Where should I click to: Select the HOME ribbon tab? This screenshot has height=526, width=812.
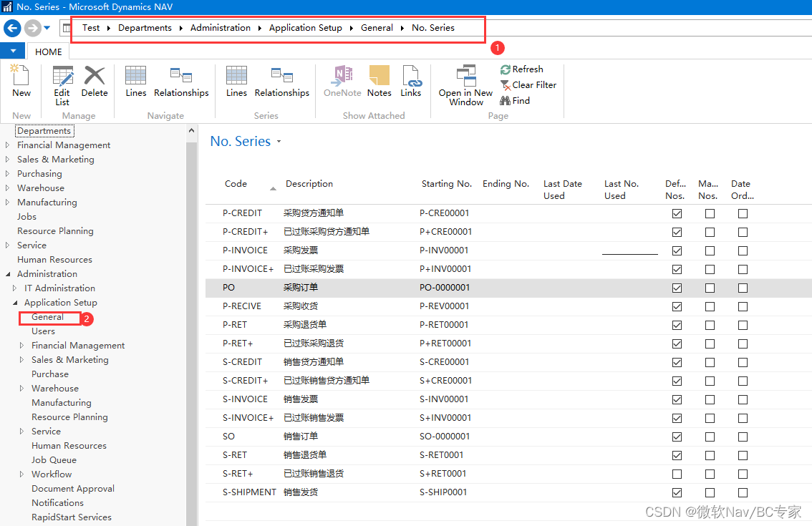48,52
